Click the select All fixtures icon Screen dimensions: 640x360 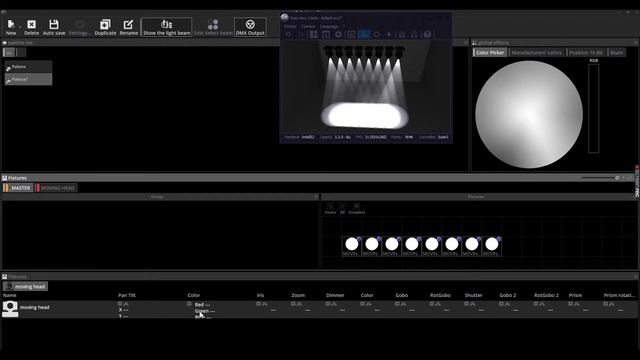(342, 208)
